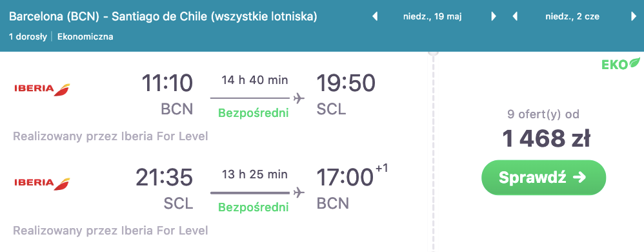Click the Ekonomiczna cabin class label

(x=85, y=37)
